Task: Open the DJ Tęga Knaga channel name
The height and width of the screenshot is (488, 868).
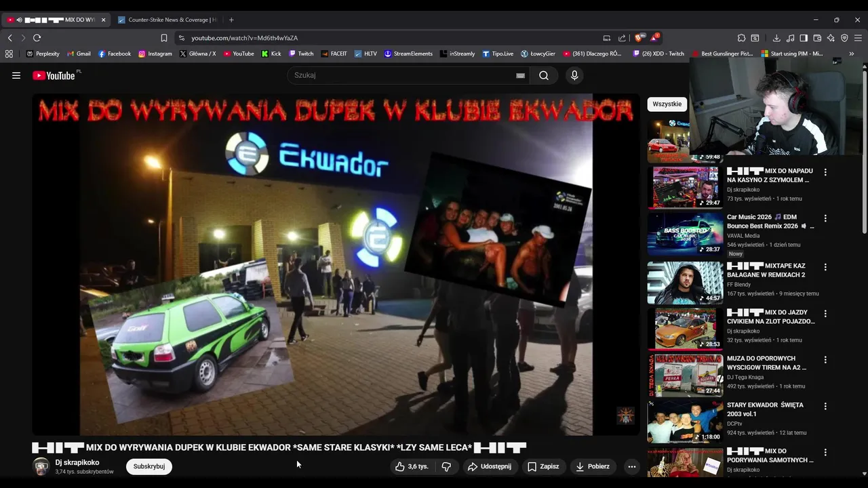Action: 745,377
